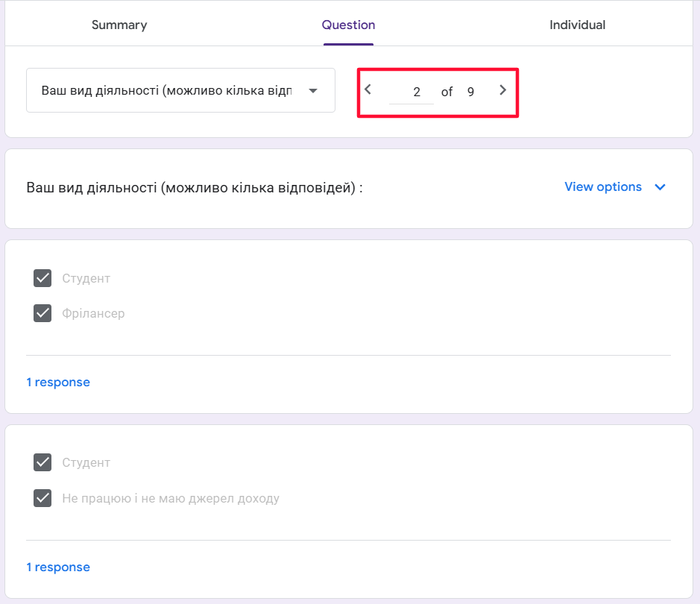Toggle the 'Не працюю і не маю джерел доходу' checkbox
The height and width of the screenshot is (604, 700).
42,498
